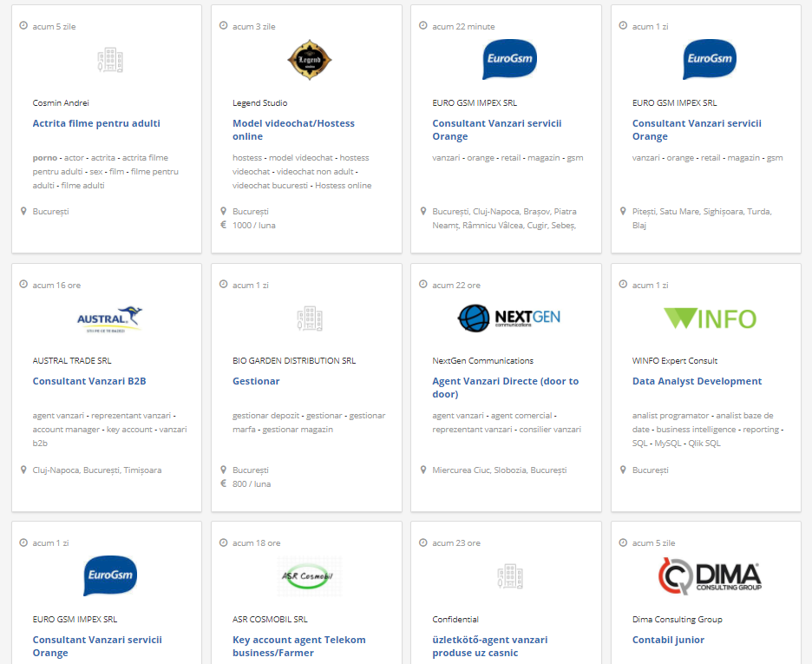Open Key account agent Telekom business/Farmer
The image size is (812, 664).
pos(298,646)
